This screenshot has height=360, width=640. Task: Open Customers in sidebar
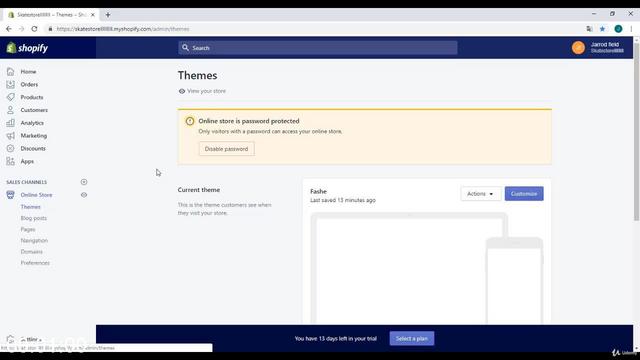coord(34,110)
